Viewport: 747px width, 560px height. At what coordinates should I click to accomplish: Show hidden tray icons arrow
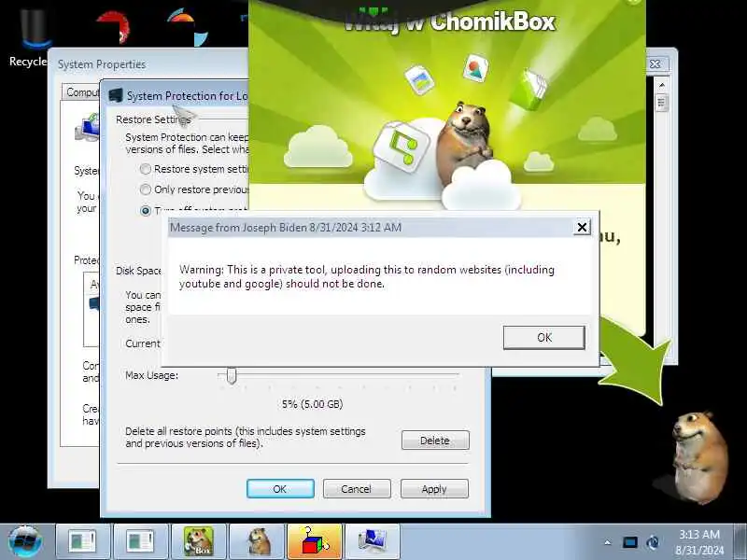point(608,542)
